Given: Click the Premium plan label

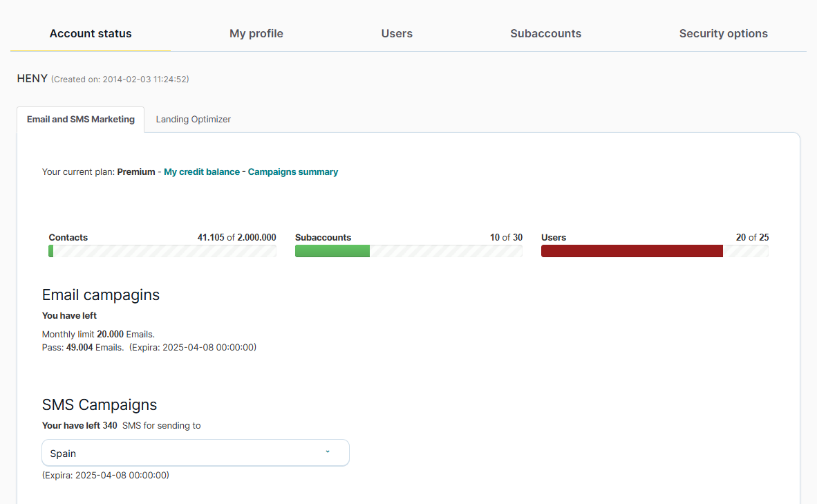Looking at the screenshot, I should pos(136,172).
